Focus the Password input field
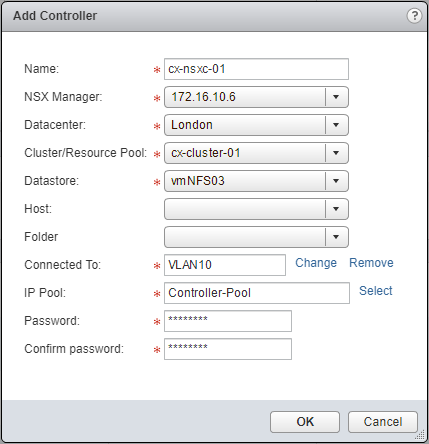The image size is (429, 444). [228, 321]
